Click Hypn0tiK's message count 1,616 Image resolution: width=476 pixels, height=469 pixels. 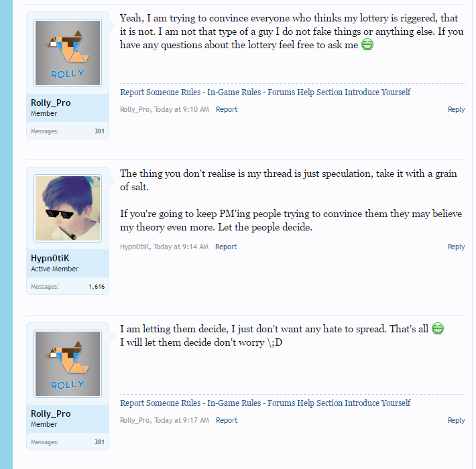point(97,286)
